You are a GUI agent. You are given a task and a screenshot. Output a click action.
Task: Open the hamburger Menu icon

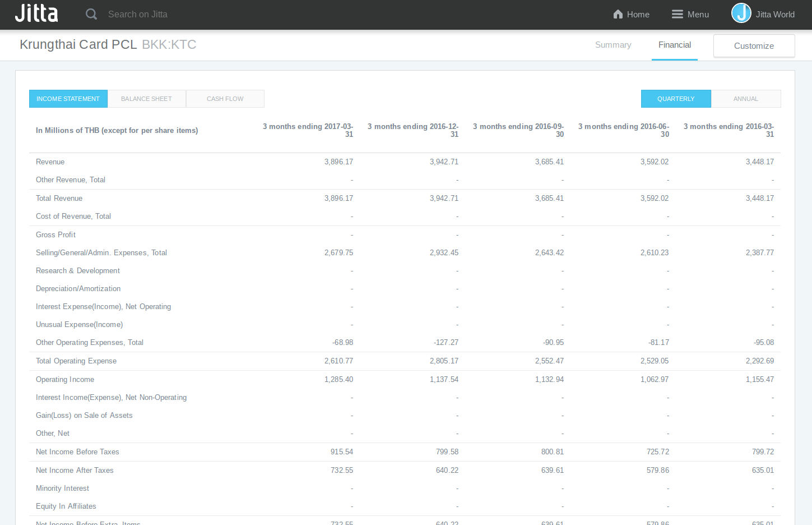tap(678, 14)
